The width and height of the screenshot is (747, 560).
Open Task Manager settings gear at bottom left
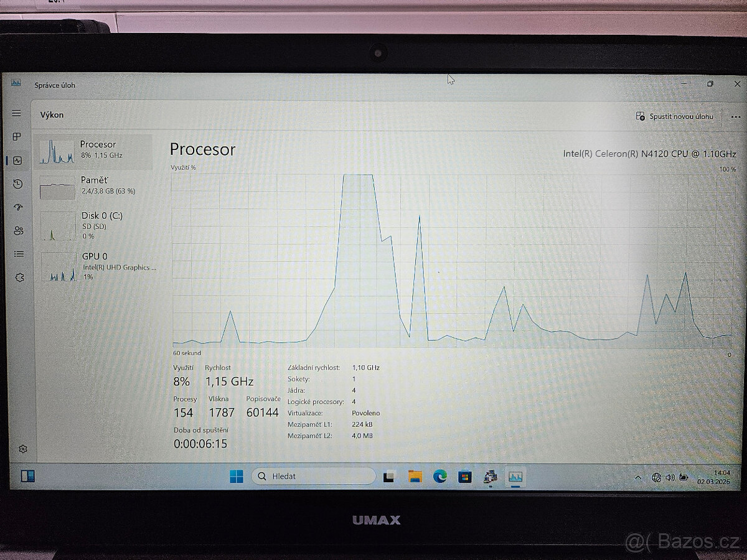[x=23, y=449]
